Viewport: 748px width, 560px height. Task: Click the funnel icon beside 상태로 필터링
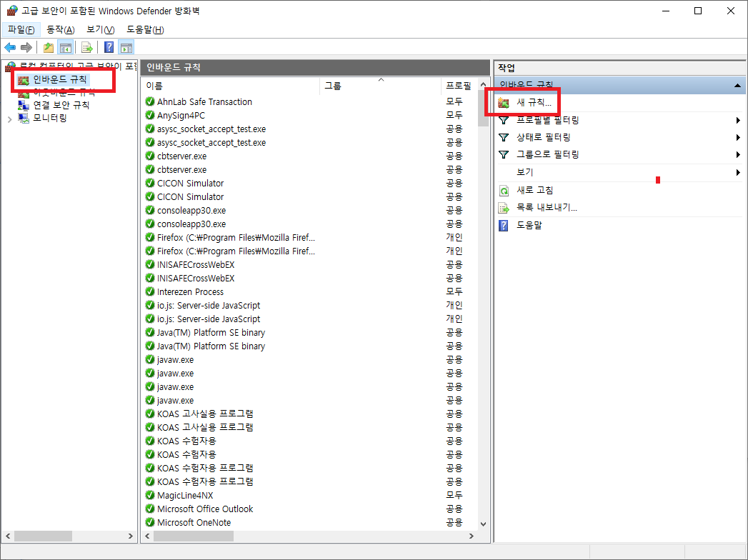coord(503,137)
